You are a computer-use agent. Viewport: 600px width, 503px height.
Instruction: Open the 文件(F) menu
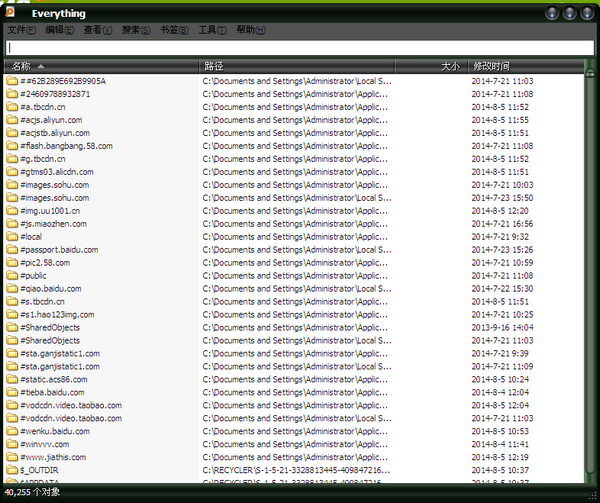(22, 30)
